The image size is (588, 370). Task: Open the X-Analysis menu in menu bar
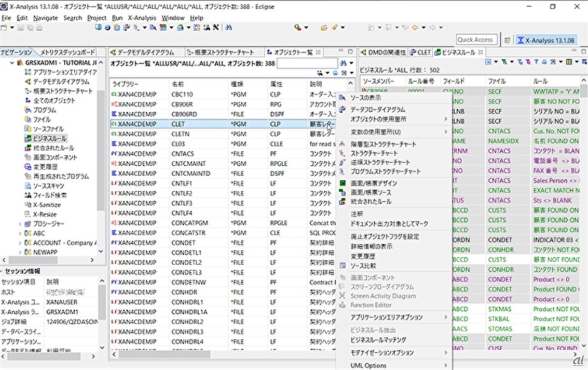click(x=142, y=18)
